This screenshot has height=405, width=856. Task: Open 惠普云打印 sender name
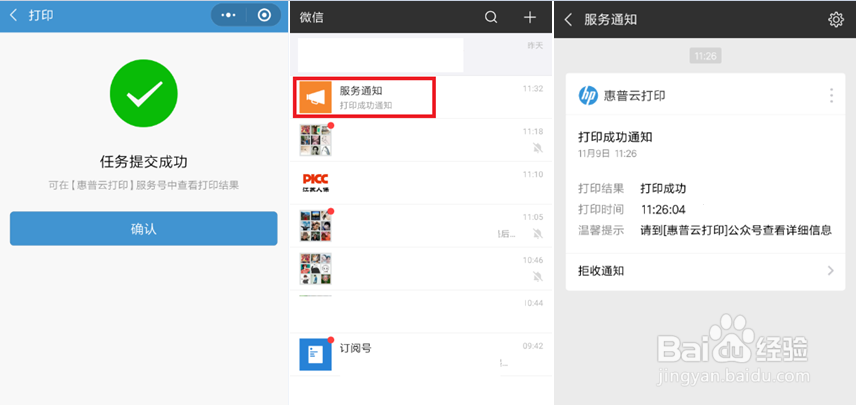tap(634, 96)
